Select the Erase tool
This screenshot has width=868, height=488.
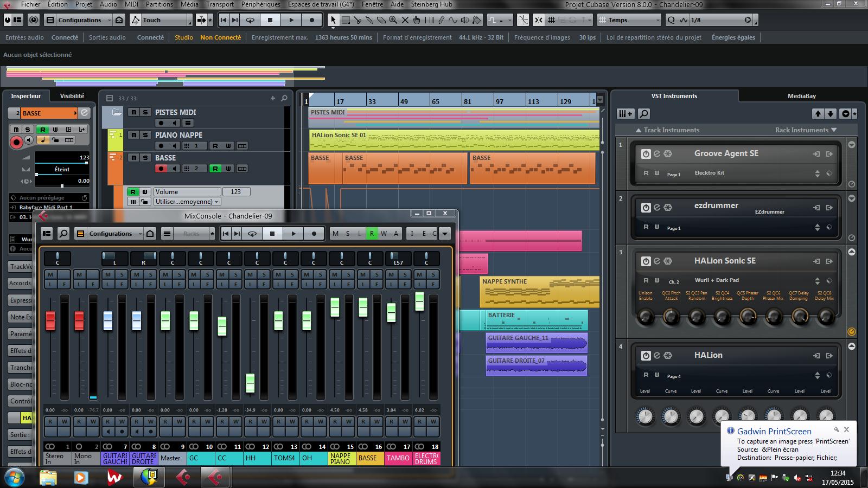[x=381, y=20]
